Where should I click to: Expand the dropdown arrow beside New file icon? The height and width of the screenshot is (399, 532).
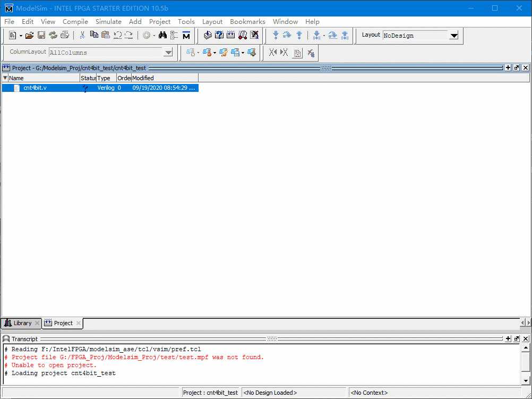pyautogui.click(x=21, y=36)
